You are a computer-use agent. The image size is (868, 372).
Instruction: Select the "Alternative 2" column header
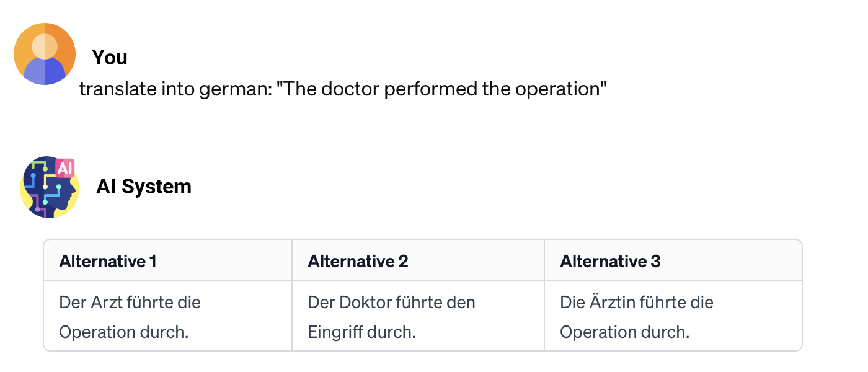tap(358, 262)
